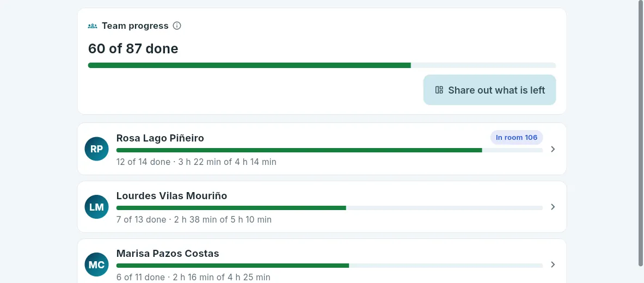Open Marisa Pazos Costas's name
644x283 pixels.
click(168, 254)
